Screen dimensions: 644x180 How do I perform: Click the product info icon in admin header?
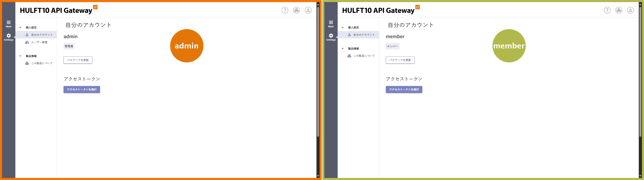tap(297, 10)
